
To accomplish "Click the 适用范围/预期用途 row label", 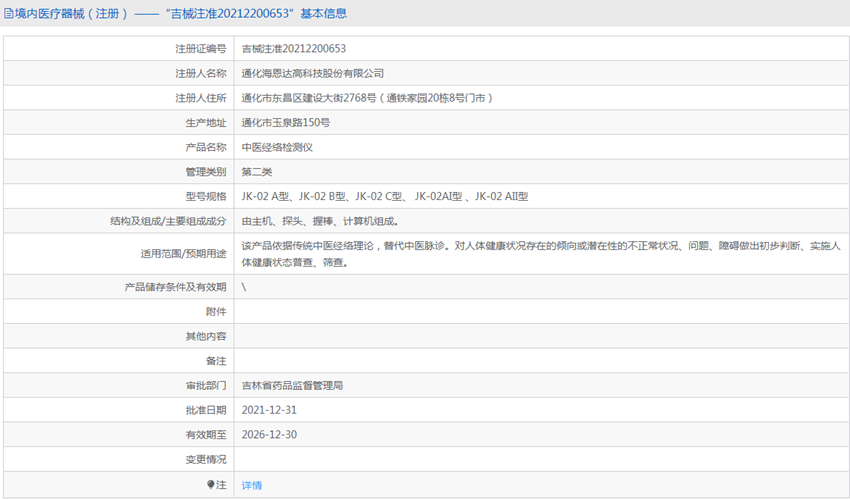I will 183,254.
